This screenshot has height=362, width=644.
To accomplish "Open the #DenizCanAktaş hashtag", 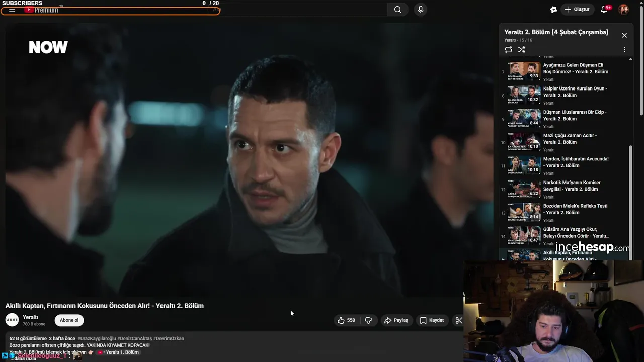I will click(x=135, y=339).
